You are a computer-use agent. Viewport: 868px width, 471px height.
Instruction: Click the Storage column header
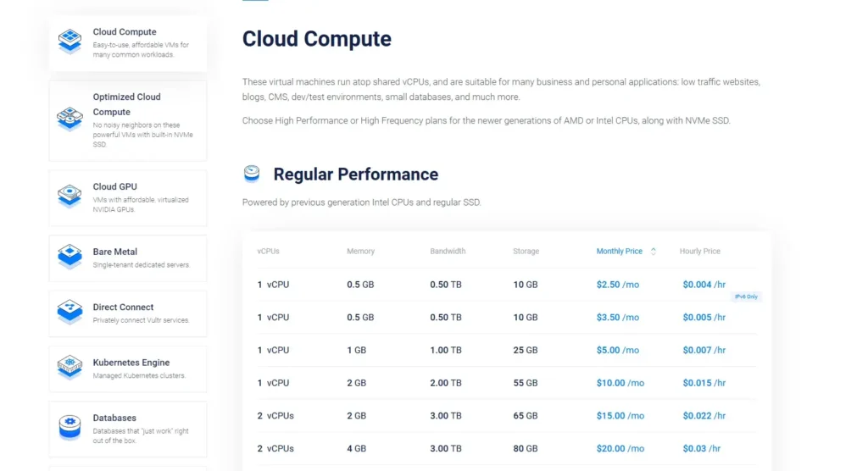(x=526, y=252)
